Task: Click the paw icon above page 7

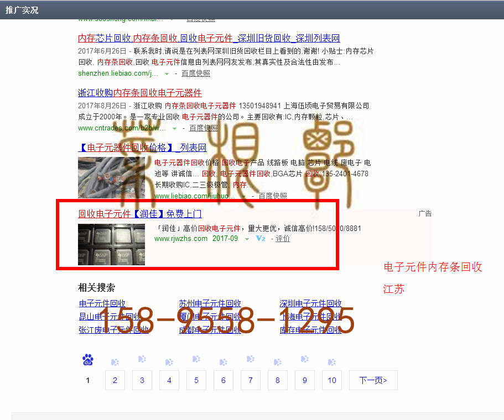Action: coord(251,359)
